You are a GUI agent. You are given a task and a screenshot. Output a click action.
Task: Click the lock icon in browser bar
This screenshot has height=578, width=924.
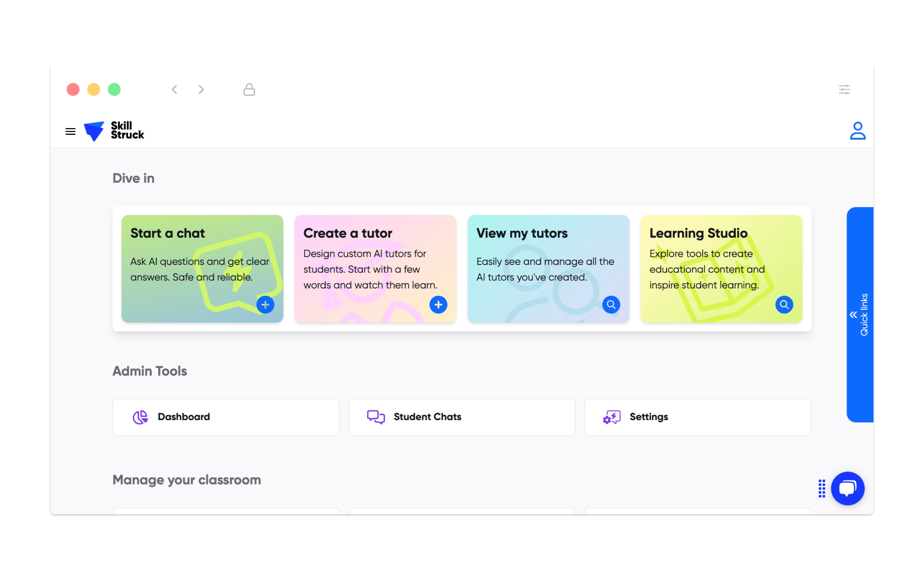(249, 90)
